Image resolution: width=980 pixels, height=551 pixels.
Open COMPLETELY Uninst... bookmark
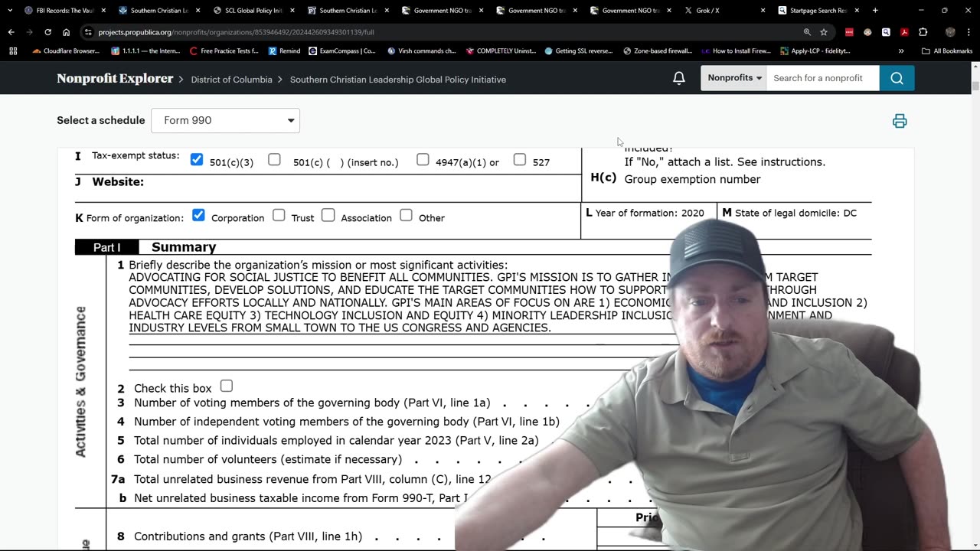point(501,51)
